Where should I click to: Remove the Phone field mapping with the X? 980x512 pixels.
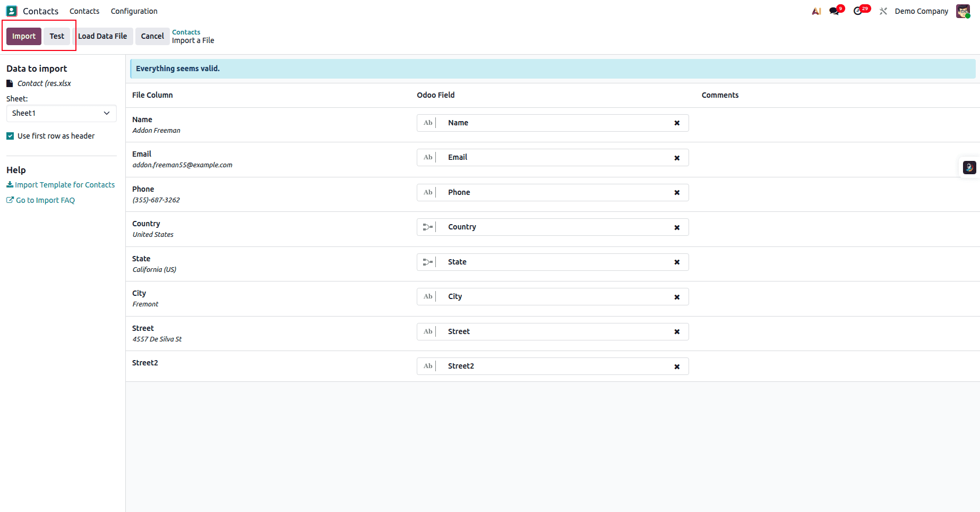(x=677, y=192)
